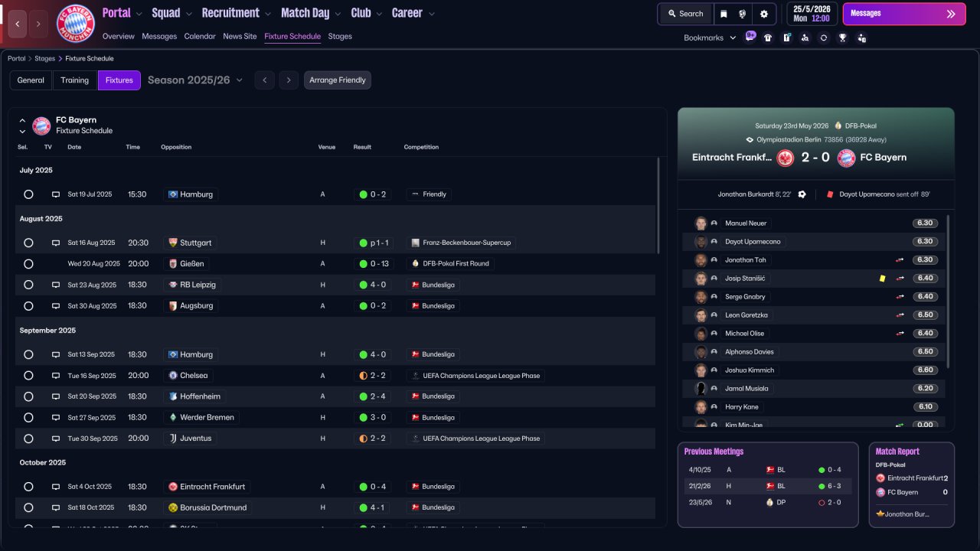Click the clipboard arrow shortcut icon after the shirt
Image resolution: width=980 pixels, height=551 pixels.
[x=786, y=37]
